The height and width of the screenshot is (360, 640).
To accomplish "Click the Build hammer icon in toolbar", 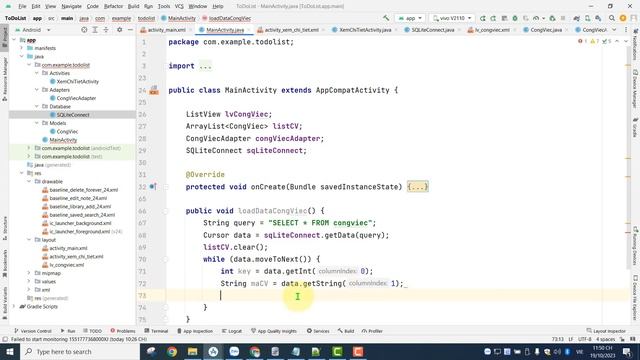I will (386, 18).
